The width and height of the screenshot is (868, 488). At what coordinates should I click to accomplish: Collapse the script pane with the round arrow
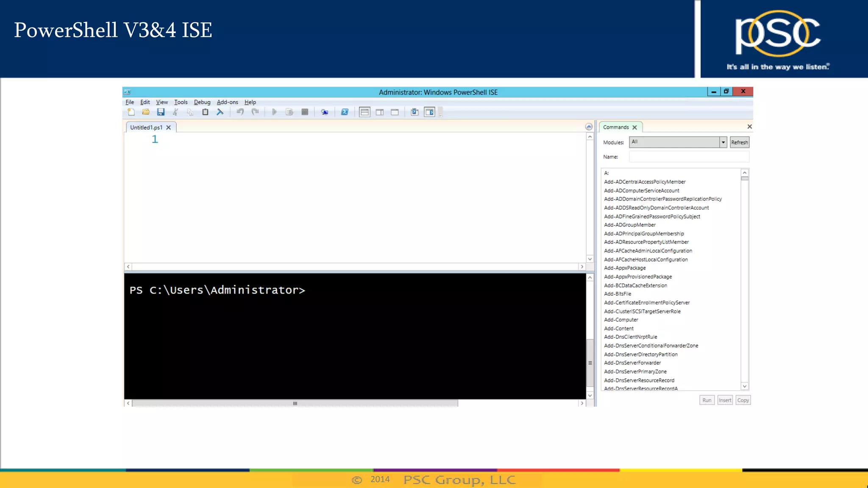(x=589, y=127)
